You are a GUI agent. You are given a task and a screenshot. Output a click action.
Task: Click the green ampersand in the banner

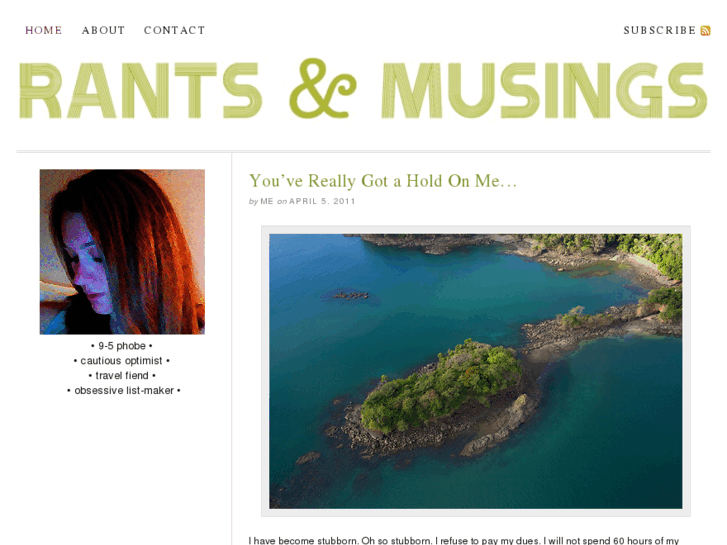323,88
